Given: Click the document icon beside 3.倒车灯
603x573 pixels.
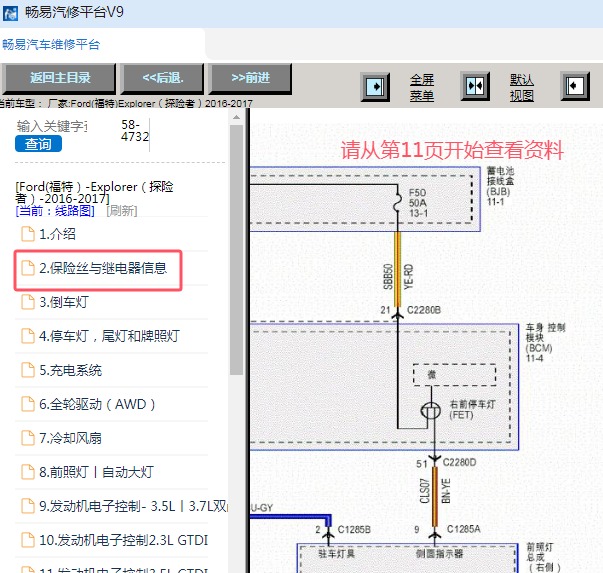Looking at the screenshot, I should 28,302.
